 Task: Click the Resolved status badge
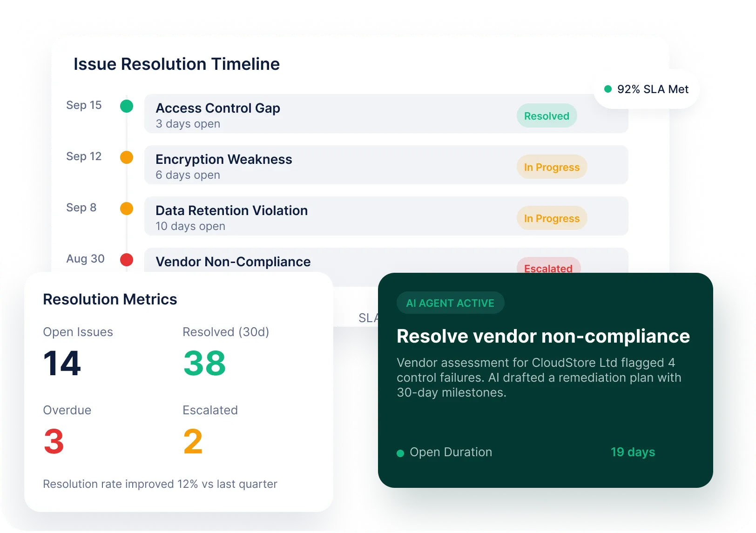(547, 116)
